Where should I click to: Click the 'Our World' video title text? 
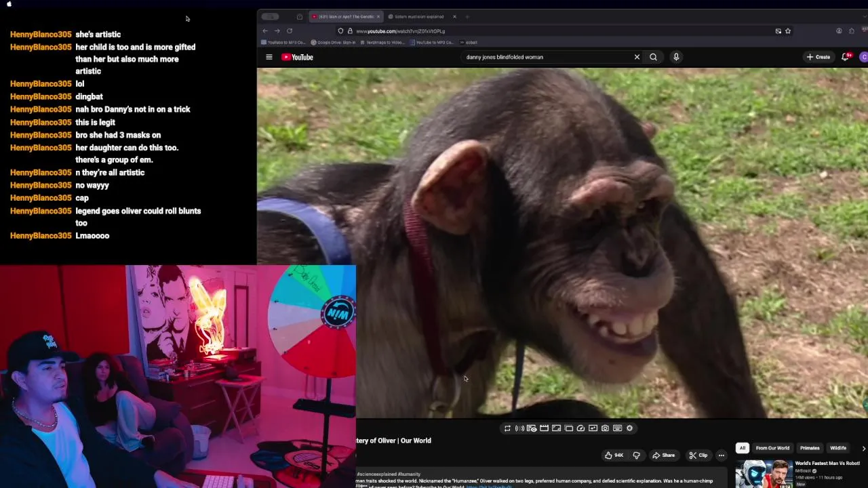click(x=416, y=441)
